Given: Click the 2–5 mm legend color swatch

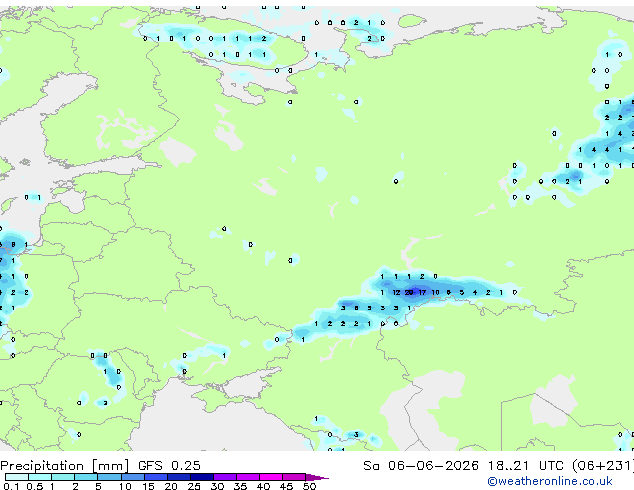Looking at the screenshot, I should coord(86,477).
